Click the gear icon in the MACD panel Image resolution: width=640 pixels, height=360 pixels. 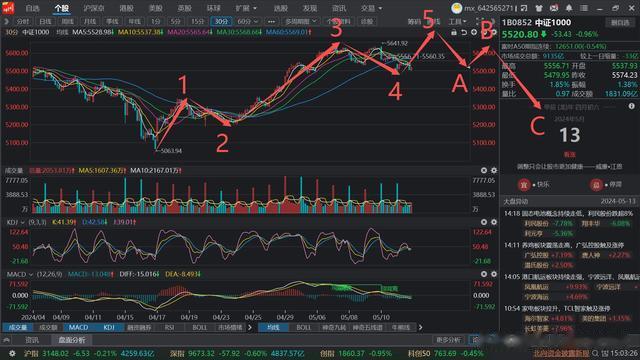tap(493, 274)
